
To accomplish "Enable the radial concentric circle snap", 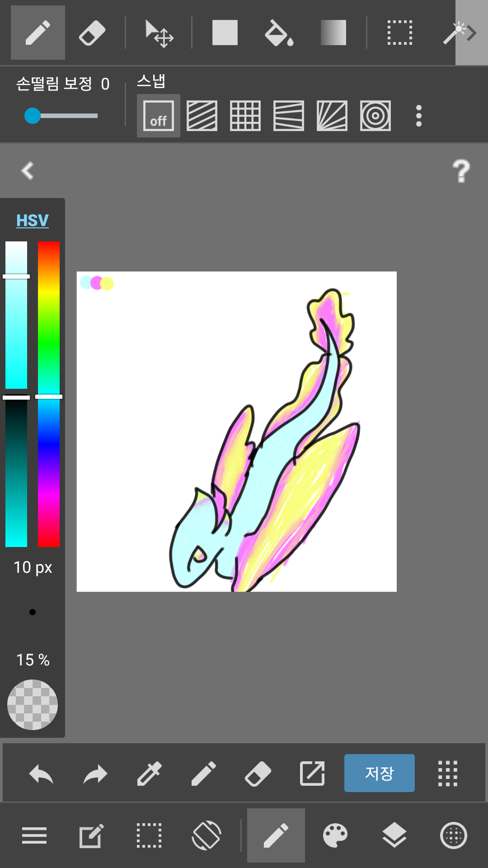I will pyautogui.click(x=375, y=116).
